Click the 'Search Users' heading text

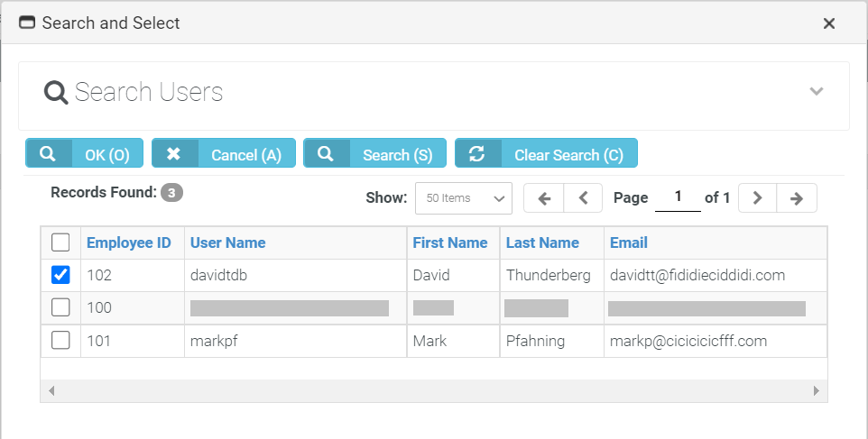pyautogui.click(x=149, y=92)
